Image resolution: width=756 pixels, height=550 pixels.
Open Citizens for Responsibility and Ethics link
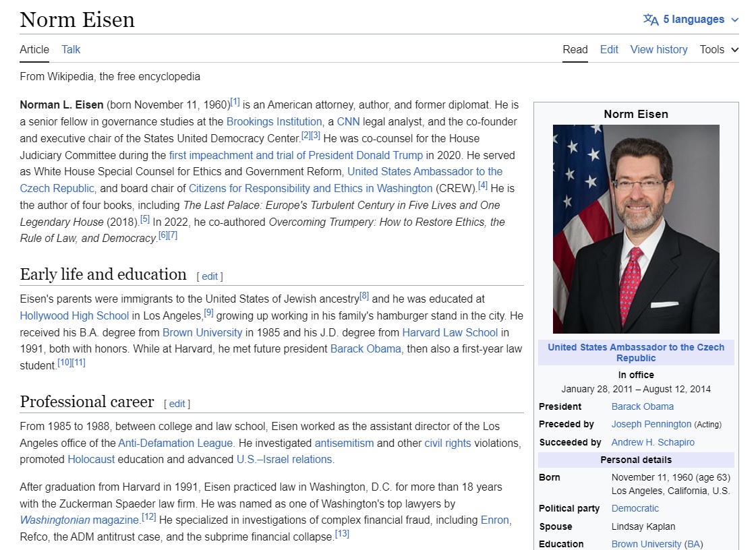[310, 189]
